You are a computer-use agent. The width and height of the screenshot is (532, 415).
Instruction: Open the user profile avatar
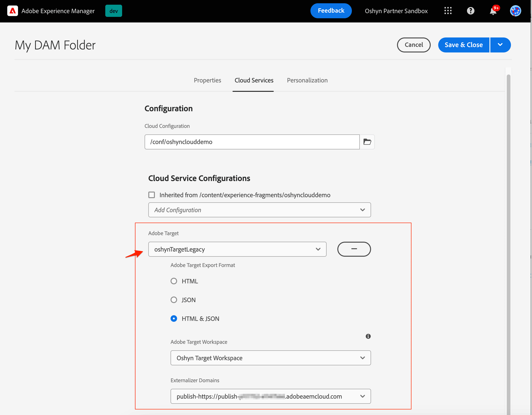[x=515, y=11]
